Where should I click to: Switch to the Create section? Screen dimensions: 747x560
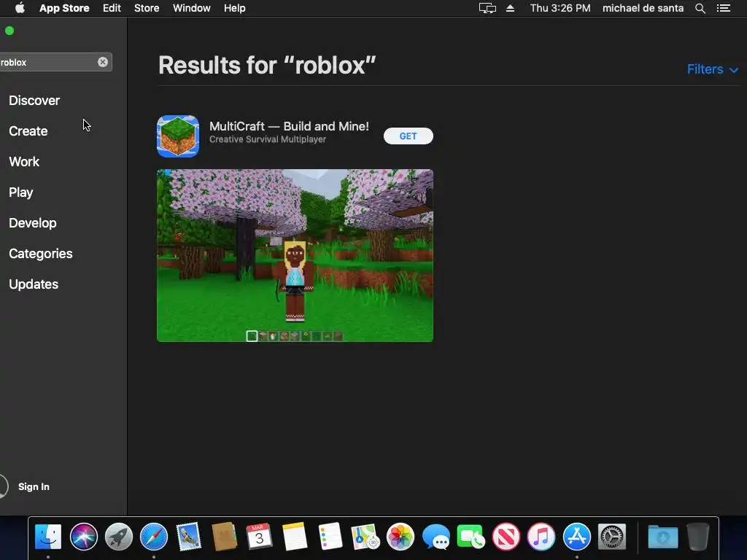pos(28,131)
